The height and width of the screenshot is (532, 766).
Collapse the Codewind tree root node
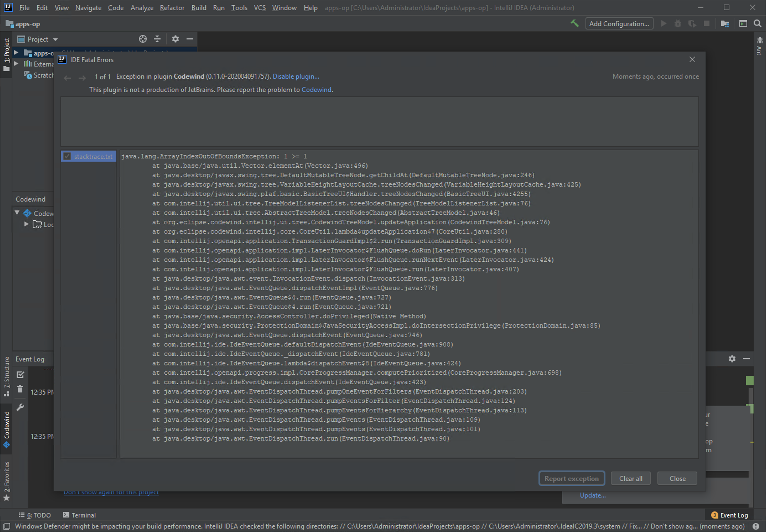coord(17,213)
